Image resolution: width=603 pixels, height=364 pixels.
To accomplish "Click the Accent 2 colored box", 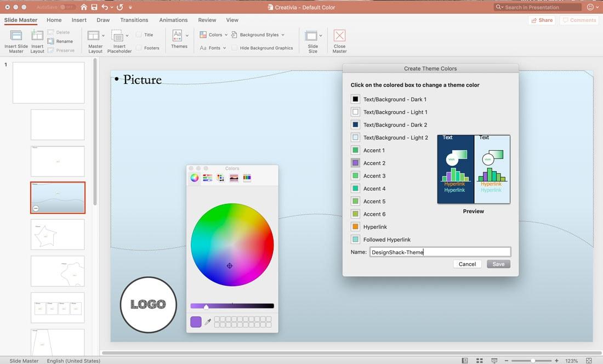I will click(355, 162).
